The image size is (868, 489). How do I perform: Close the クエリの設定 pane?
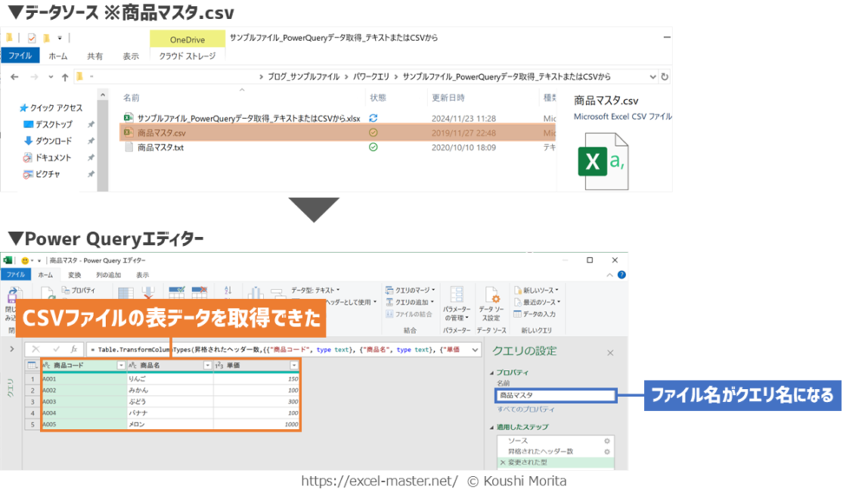(x=609, y=353)
